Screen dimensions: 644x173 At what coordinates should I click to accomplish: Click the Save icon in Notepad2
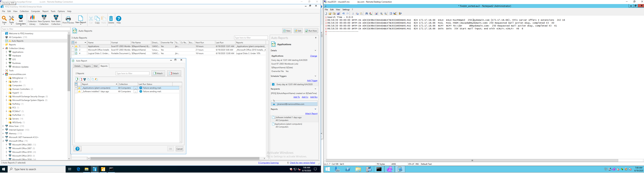(338, 14)
